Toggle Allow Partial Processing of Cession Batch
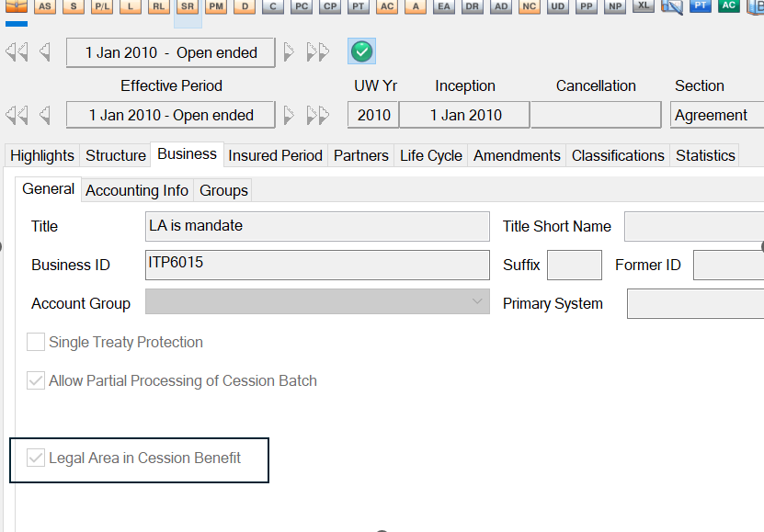 pyautogui.click(x=36, y=380)
